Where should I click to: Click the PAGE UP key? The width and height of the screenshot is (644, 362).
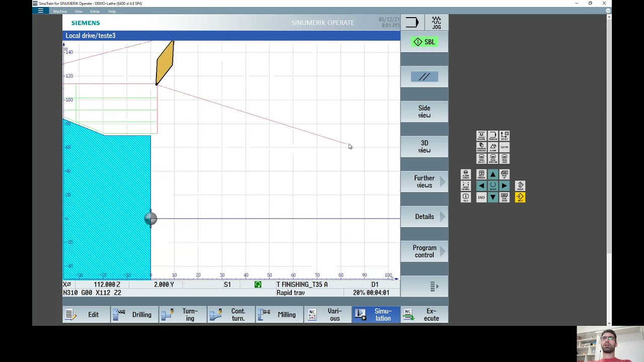[x=504, y=174]
